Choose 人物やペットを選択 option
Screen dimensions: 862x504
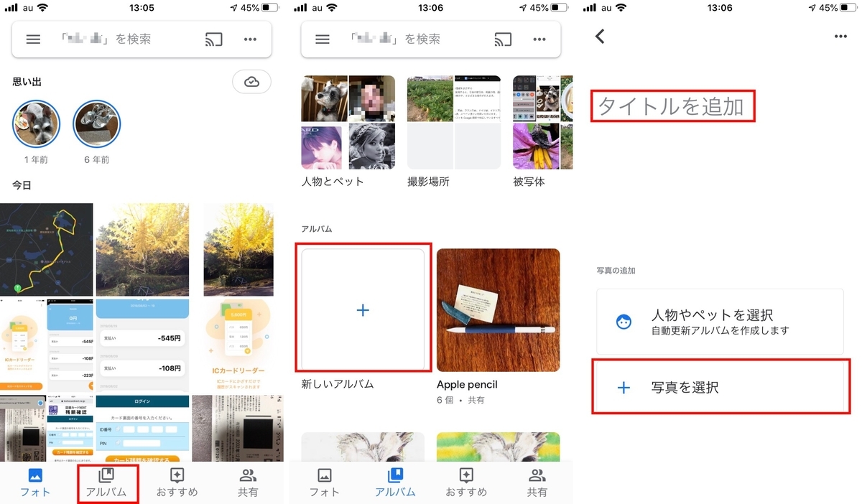click(720, 322)
